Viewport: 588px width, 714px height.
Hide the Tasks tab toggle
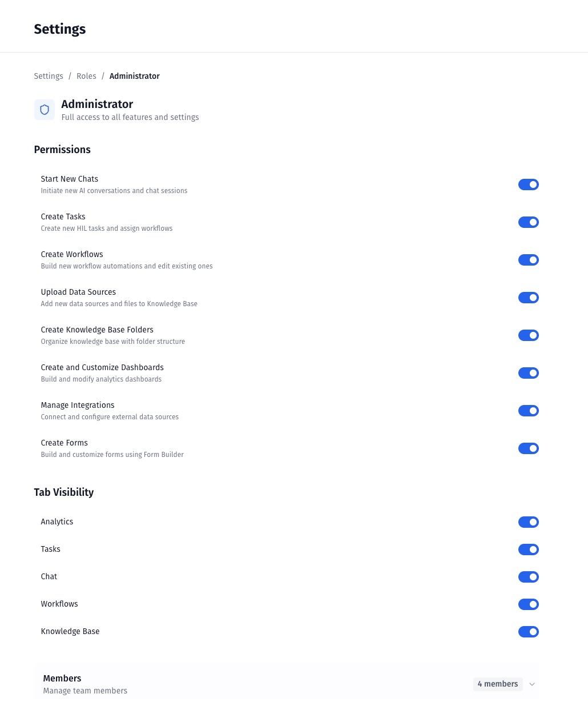pos(528,549)
